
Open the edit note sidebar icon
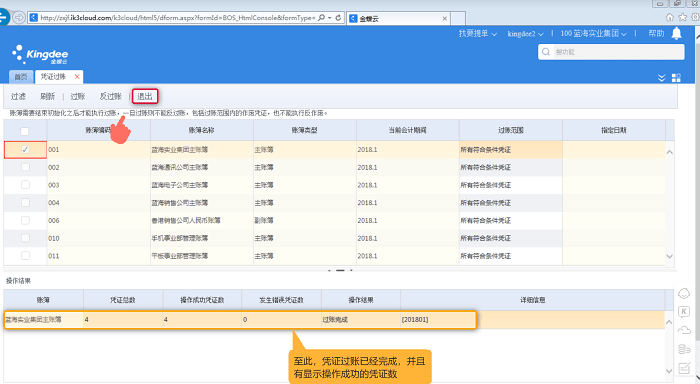point(684,368)
